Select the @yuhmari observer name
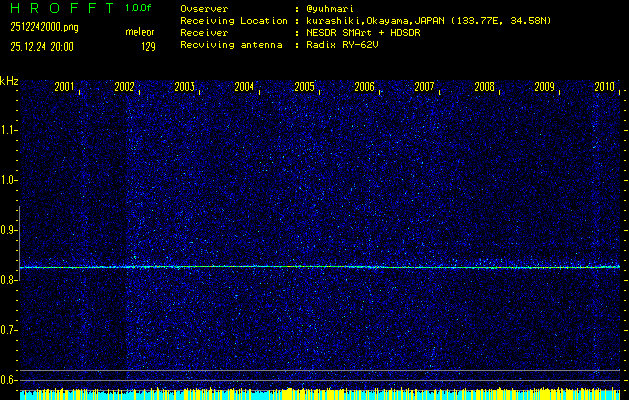This screenshot has height=400, width=629. pos(327,8)
